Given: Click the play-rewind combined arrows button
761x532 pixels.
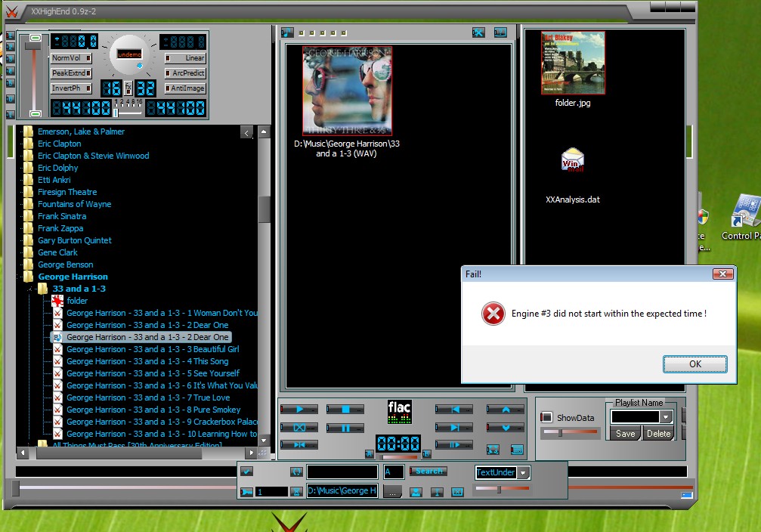Looking at the screenshot, I should (299, 444).
